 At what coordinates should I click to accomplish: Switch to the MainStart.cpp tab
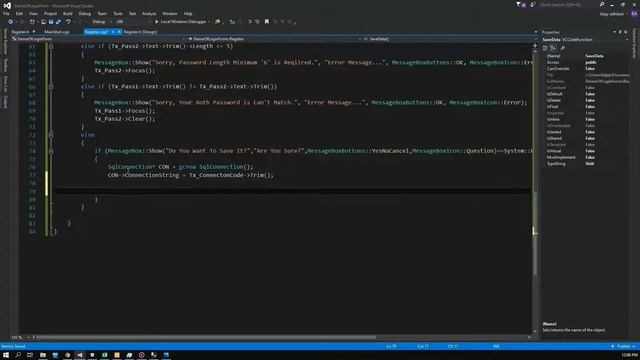tap(57, 31)
